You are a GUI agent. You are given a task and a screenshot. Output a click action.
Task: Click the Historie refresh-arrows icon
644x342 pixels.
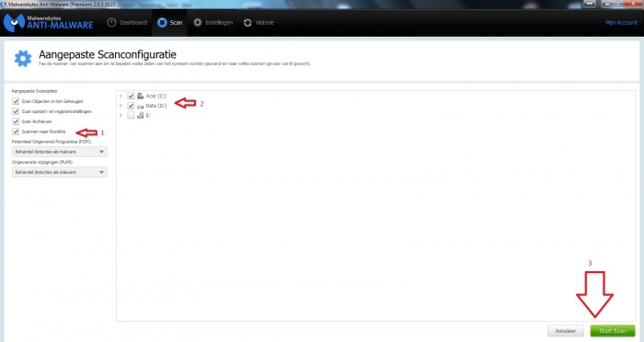[x=247, y=23]
